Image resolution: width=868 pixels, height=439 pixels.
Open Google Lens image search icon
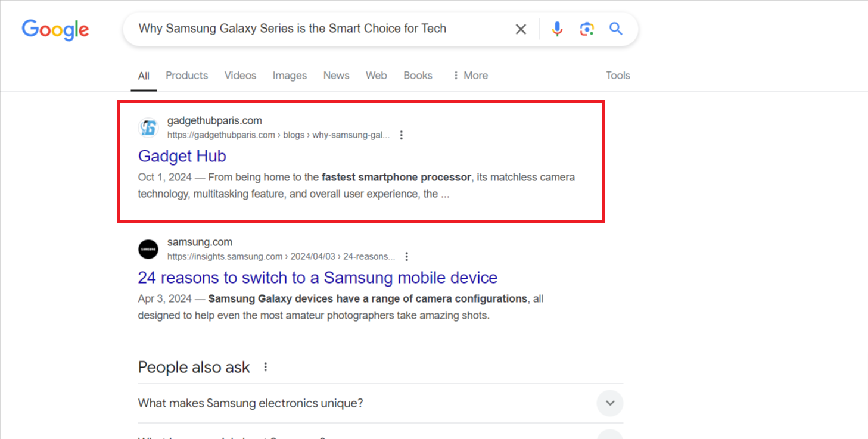point(587,29)
